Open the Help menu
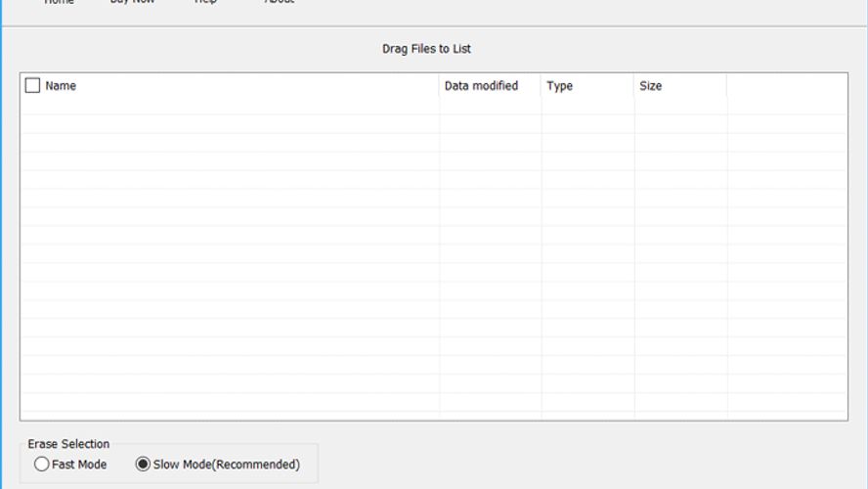Viewport: 868px width, 489px height. pos(205,2)
